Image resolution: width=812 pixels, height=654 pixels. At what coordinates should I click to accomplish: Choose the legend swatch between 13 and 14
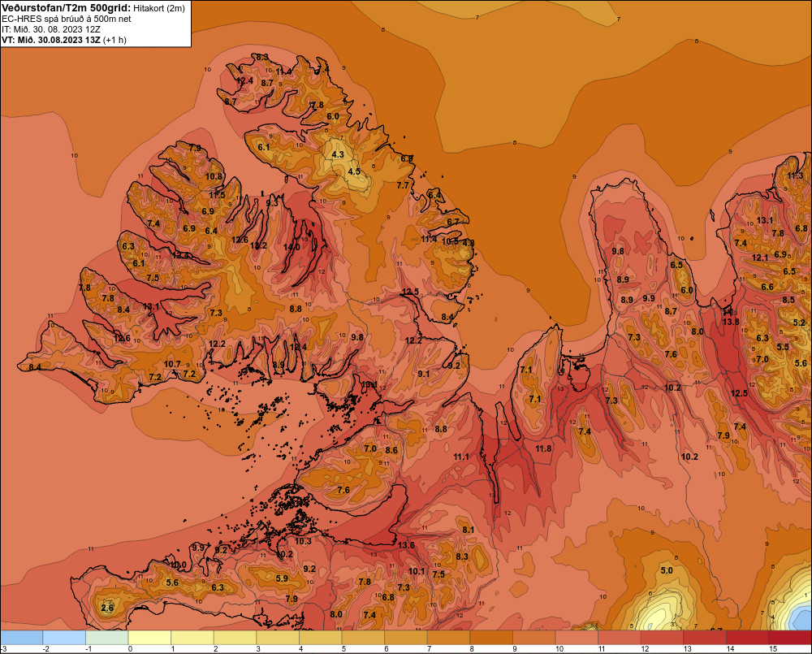coord(704,638)
